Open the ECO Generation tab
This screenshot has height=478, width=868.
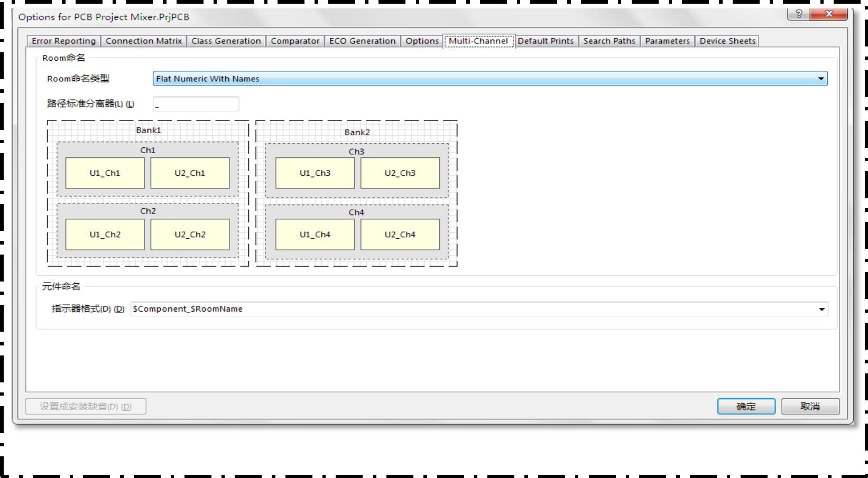tap(362, 41)
